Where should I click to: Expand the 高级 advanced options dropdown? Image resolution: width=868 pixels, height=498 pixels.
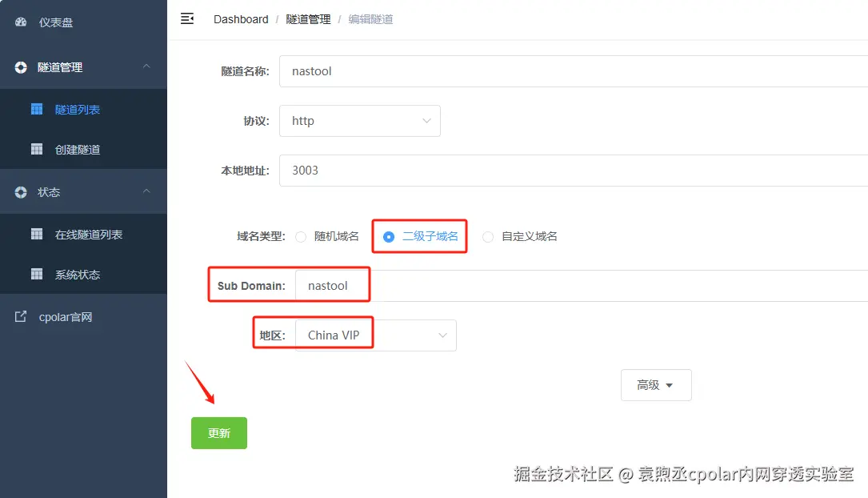(x=656, y=385)
